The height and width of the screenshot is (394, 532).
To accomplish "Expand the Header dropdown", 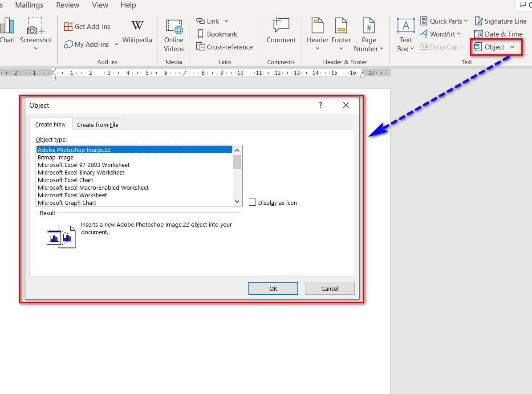I will [317, 49].
